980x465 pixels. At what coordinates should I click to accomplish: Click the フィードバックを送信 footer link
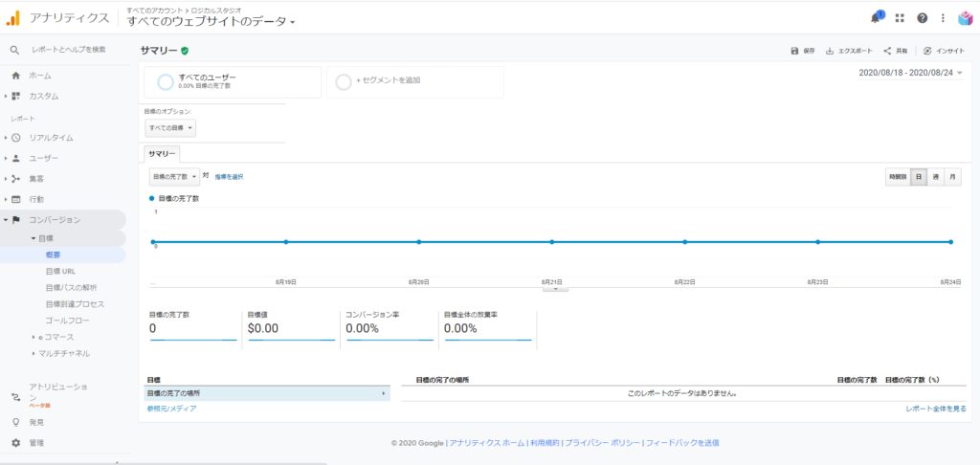tap(681, 442)
